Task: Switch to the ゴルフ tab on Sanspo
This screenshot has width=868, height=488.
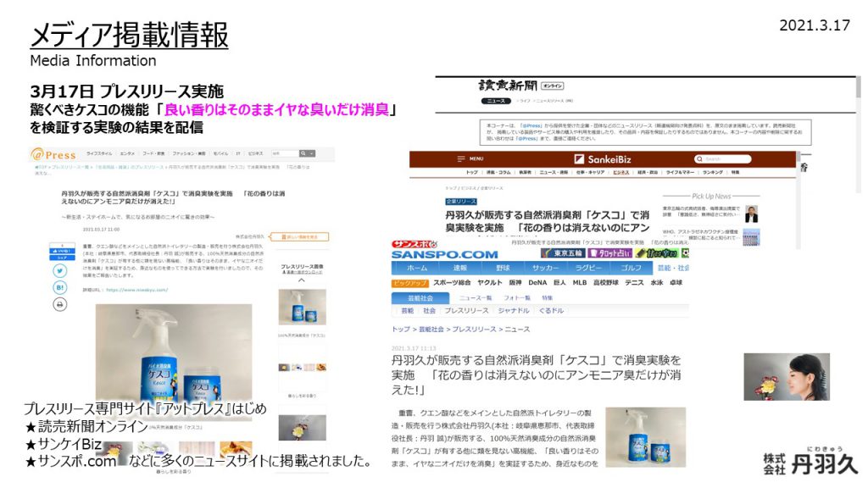Action: [631, 268]
